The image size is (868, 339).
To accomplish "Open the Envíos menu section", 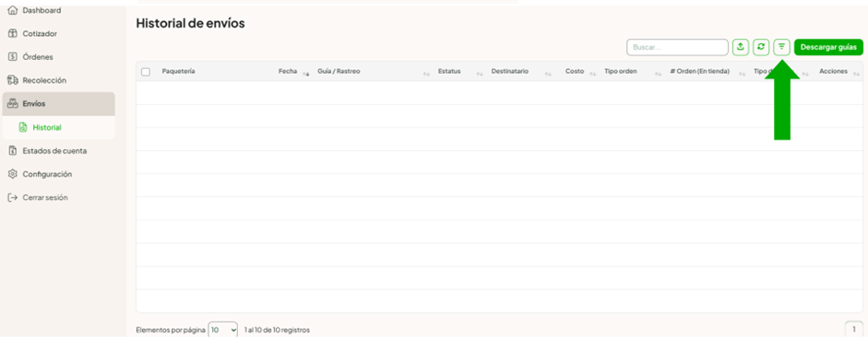I will 59,104.
